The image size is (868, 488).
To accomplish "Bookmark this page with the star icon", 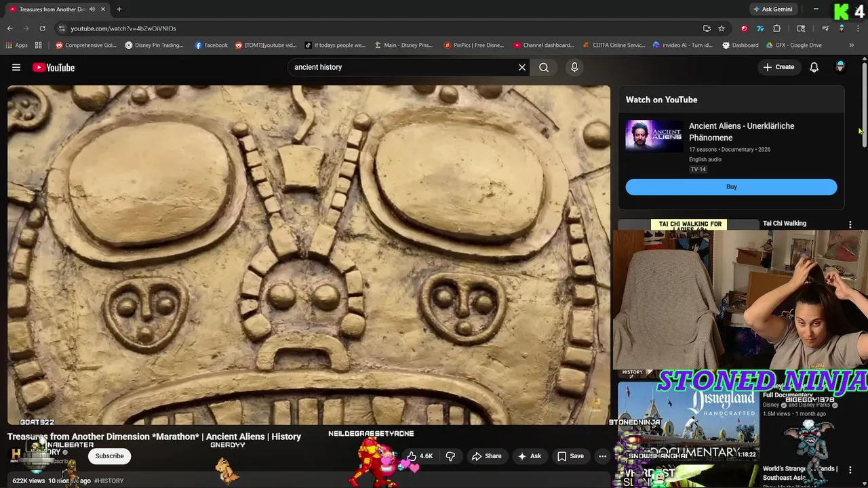I will (722, 28).
